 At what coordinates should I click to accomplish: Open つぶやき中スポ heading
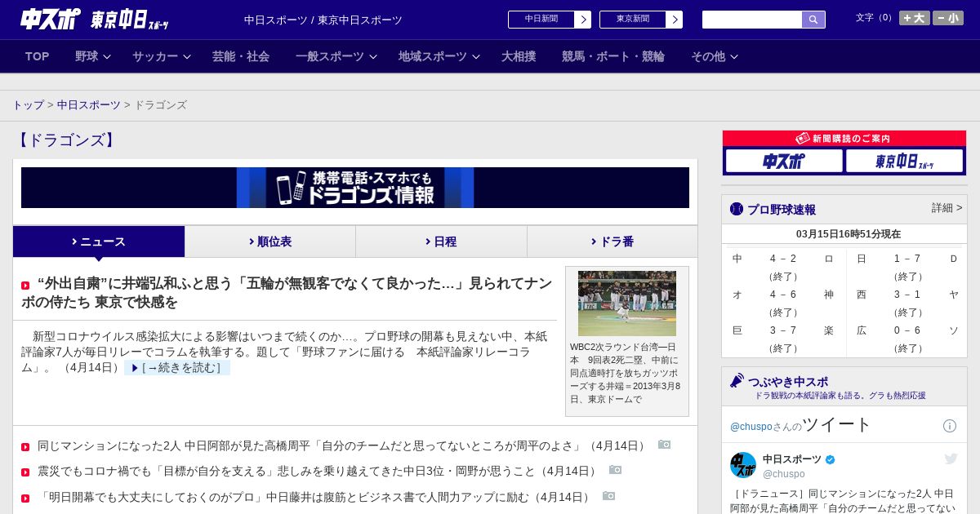click(x=788, y=381)
